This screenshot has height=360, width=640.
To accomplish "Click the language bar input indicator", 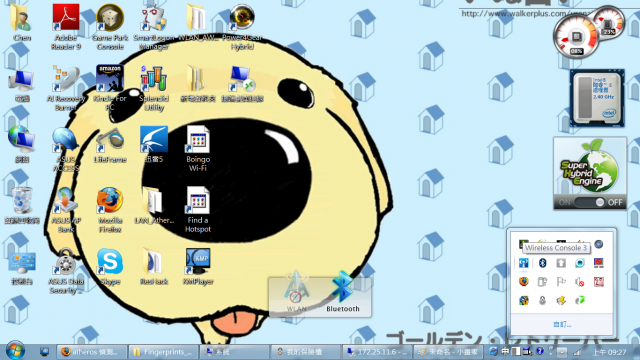I will (505, 351).
